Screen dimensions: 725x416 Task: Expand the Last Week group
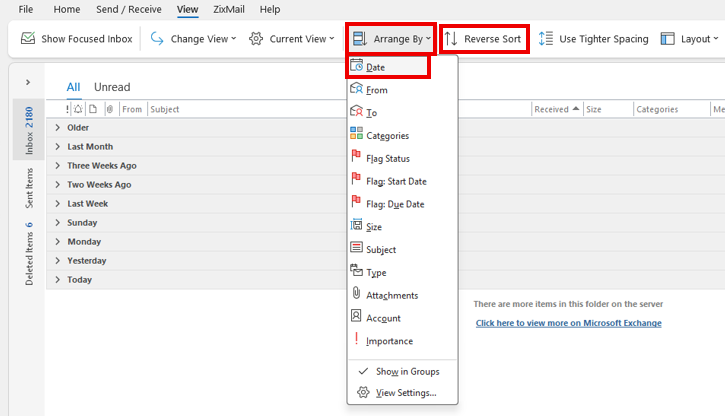(x=57, y=203)
